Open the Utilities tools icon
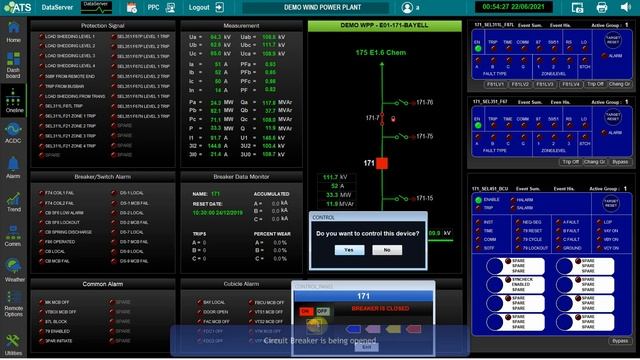This screenshot has width=640, height=360. [x=13, y=345]
